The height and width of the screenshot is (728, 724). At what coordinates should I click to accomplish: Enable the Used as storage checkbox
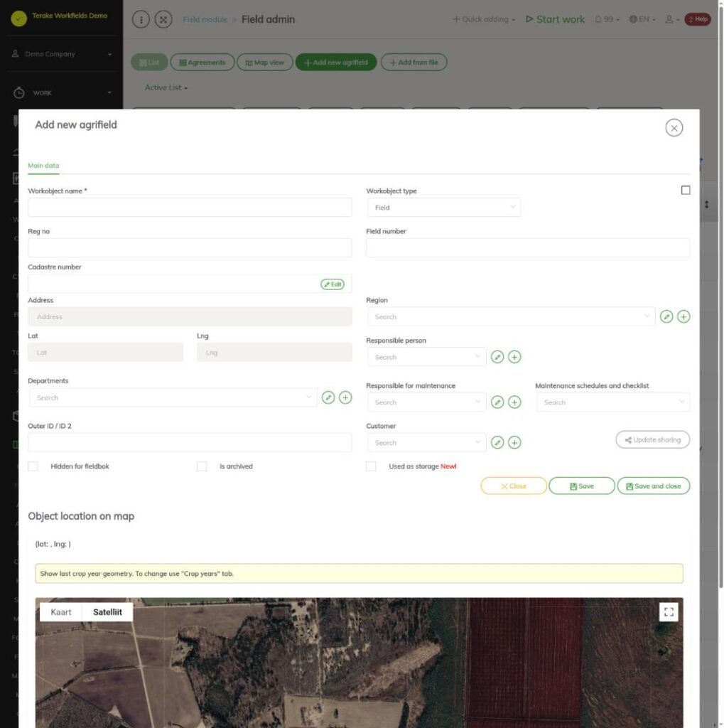point(371,466)
